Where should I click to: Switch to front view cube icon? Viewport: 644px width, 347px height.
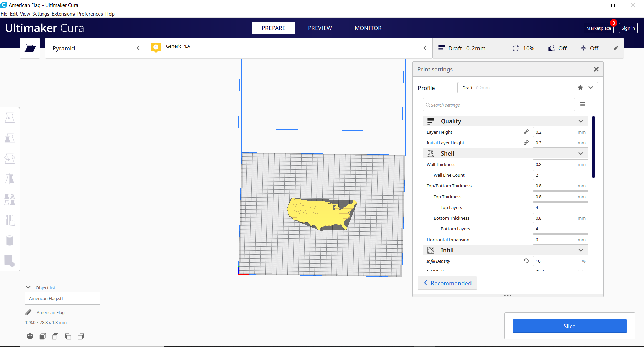(43, 336)
